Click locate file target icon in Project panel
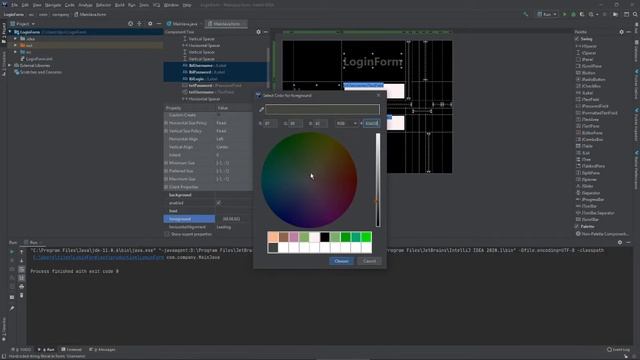Screen dimensions: 640x360 click(130, 24)
